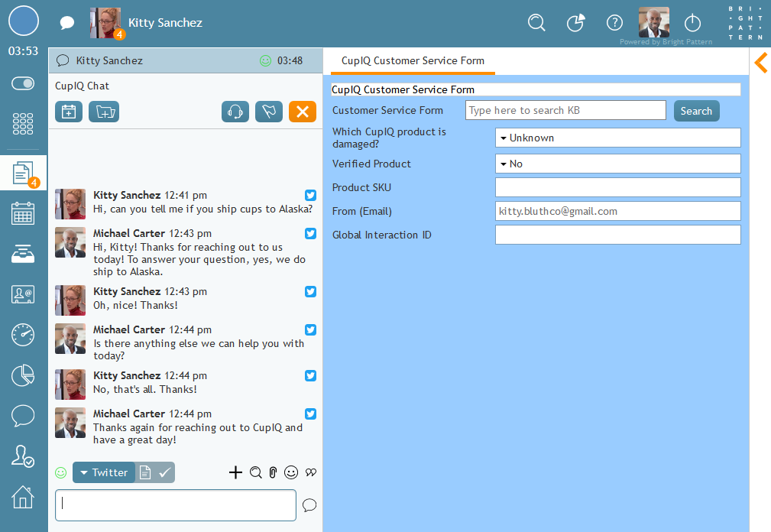
Task: Click the Global Interaction ID field
Action: coord(617,235)
